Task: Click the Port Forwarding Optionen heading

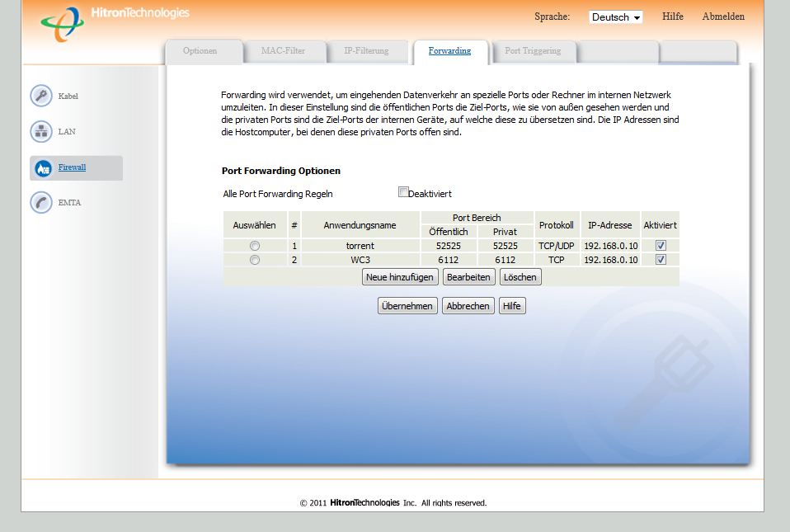Action: pyautogui.click(x=281, y=171)
